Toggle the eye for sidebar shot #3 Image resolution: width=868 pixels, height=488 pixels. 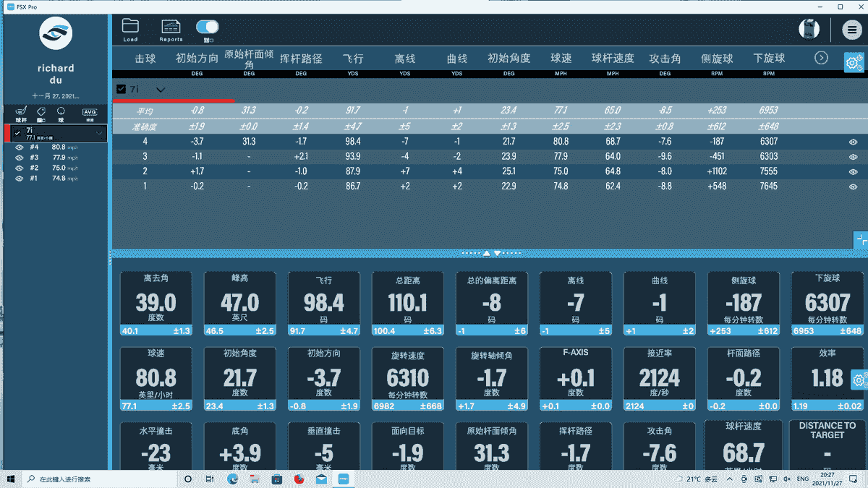pyautogui.click(x=20, y=157)
